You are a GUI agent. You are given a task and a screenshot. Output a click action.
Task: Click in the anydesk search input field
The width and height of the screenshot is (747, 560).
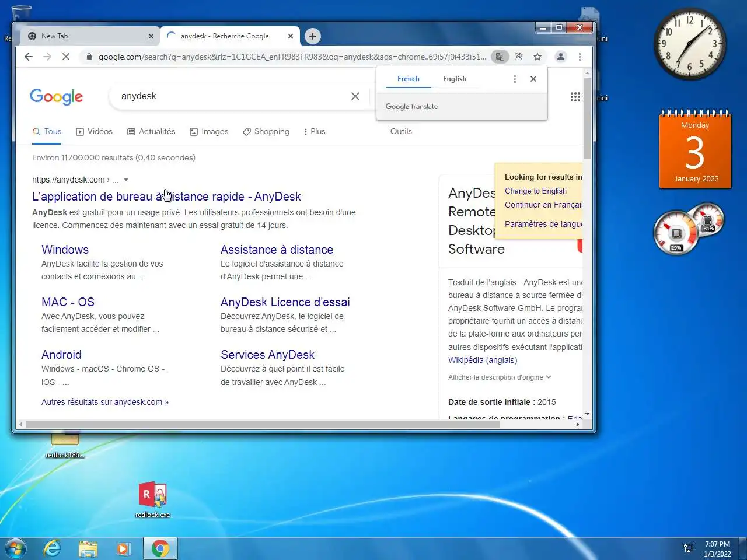[233, 96]
